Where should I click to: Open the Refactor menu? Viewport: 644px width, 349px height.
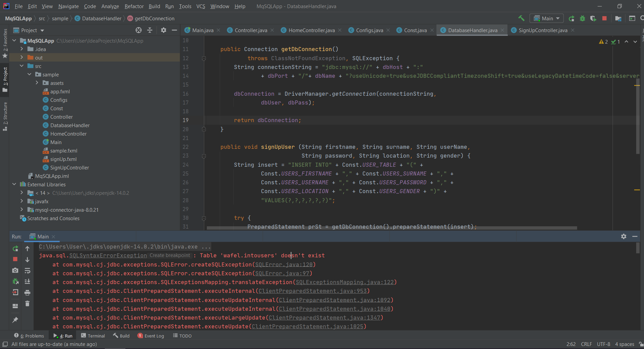pos(134,6)
